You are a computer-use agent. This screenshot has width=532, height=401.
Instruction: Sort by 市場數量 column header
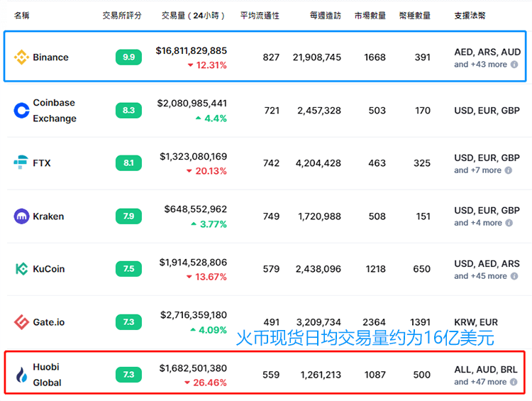tap(370, 16)
